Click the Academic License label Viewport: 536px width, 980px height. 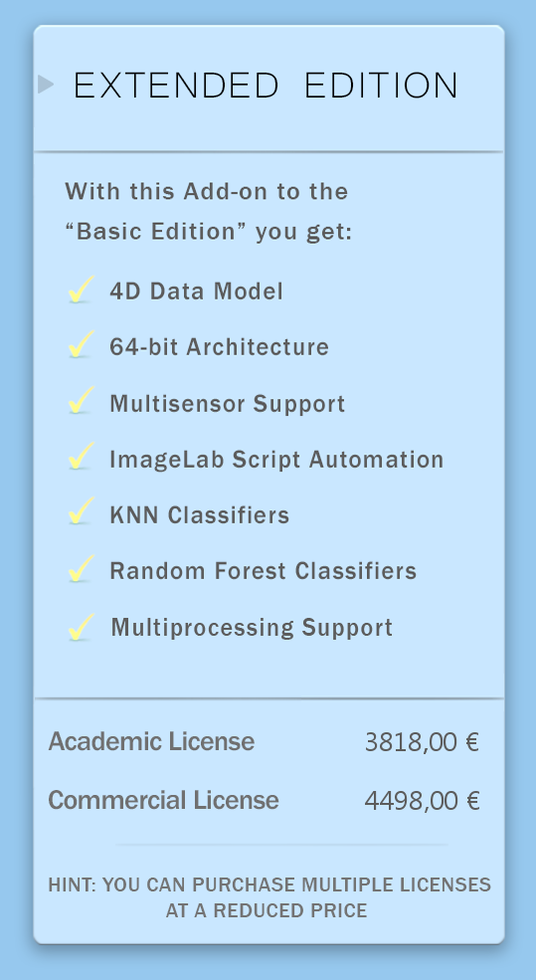(x=151, y=742)
